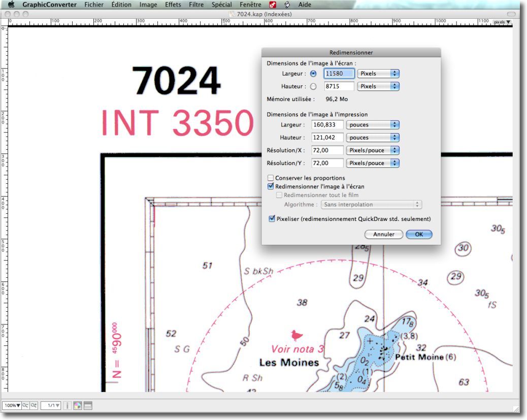Show image info via the 'i' icon
Viewport: 527px width, 420px height.
(67, 406)
